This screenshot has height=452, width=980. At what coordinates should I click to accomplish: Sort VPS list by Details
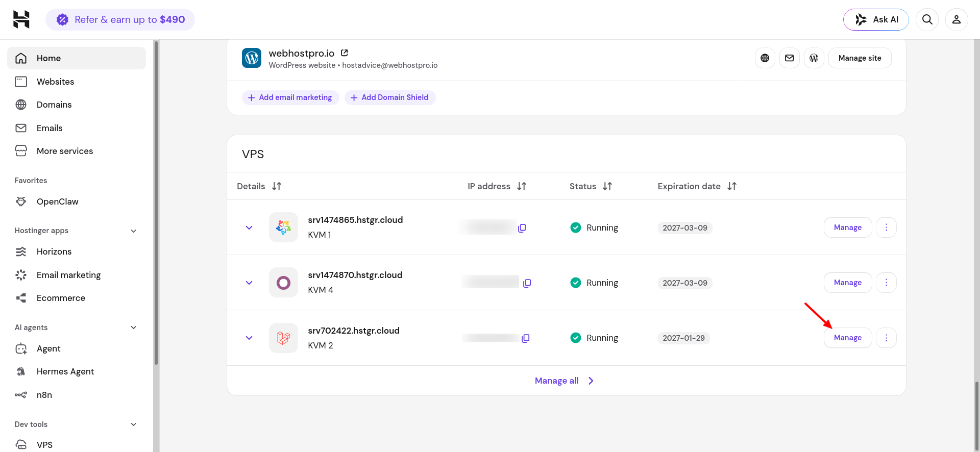tap(277, 186)
